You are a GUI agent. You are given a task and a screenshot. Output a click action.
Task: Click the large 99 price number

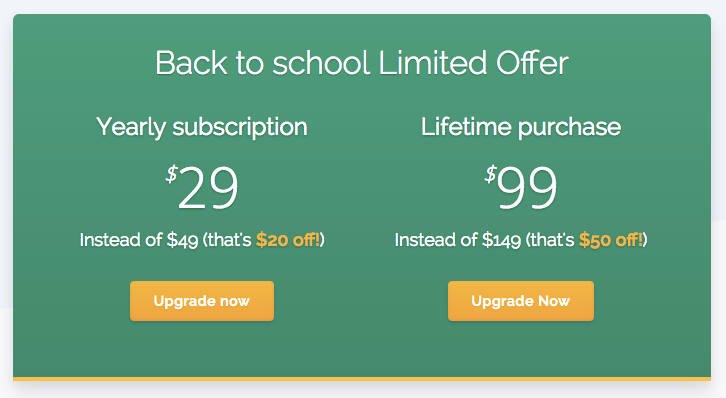coord(527,187)
